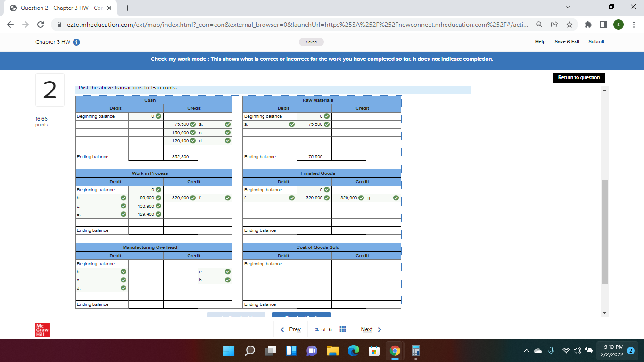This screenshot has height=362, width=644.
Task: Click the McGraw Hill logo
Action: [42, 329]
